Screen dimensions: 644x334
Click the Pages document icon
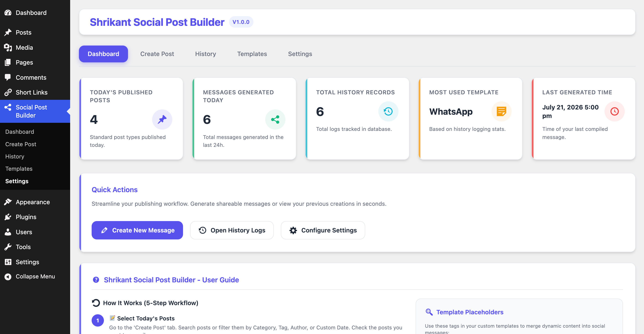tap(8, 62)
